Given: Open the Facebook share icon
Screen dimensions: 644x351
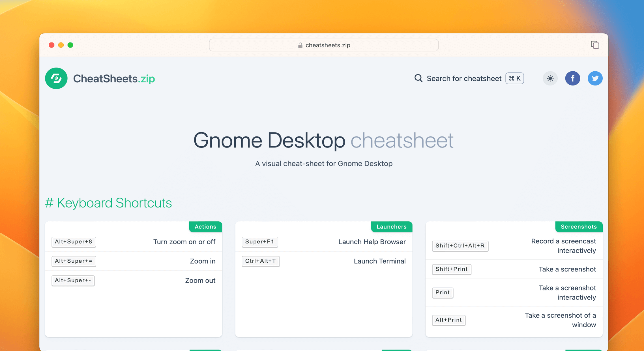Looking at the screenshot, I should coord(573,78).
